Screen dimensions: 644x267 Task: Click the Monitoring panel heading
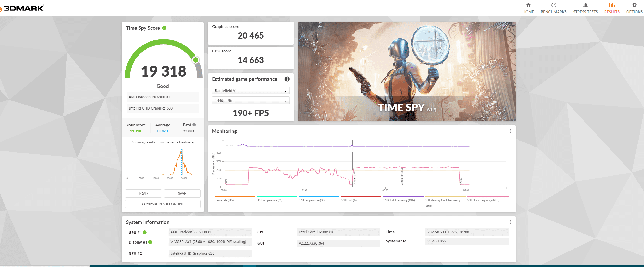pos(224,131)
